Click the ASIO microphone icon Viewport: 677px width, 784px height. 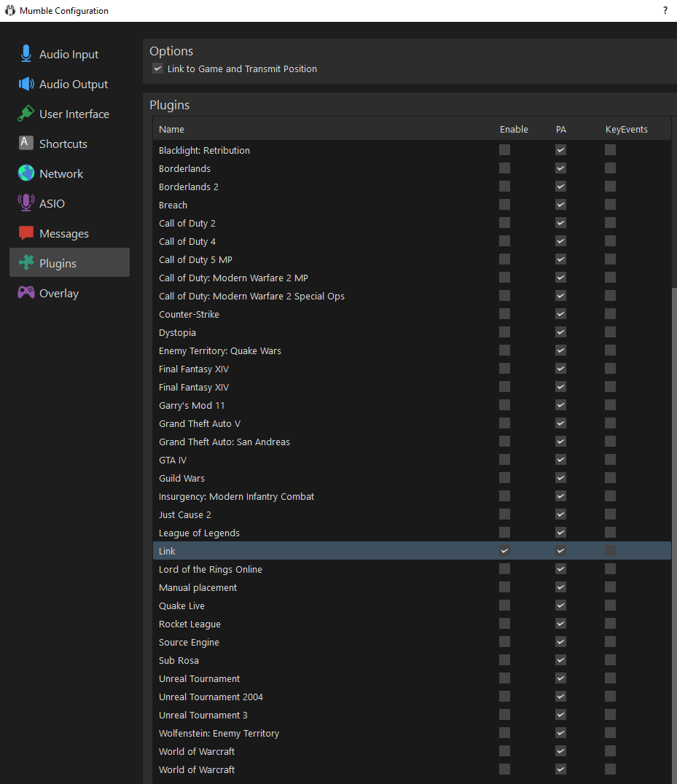(x=26, y=203)
